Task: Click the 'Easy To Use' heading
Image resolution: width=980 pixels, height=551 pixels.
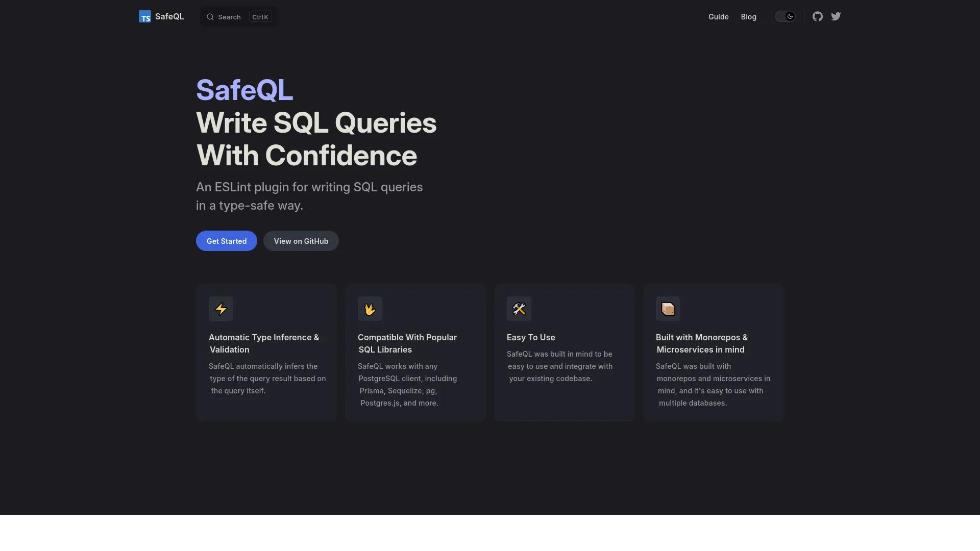Action: (531, 337)
